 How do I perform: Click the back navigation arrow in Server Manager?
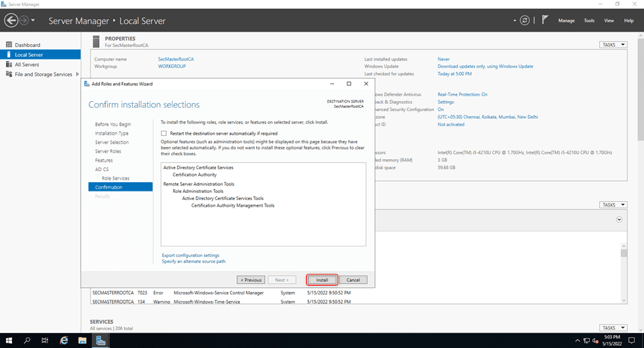pos(11,20)
